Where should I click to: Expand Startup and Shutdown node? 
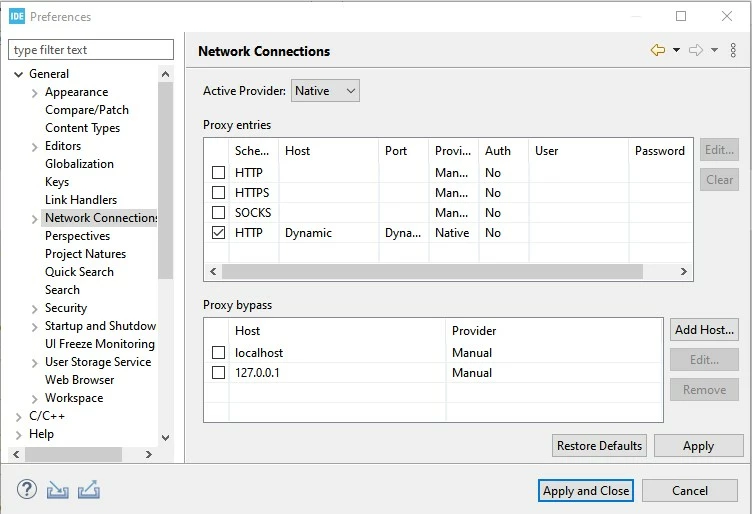[35, 327]
